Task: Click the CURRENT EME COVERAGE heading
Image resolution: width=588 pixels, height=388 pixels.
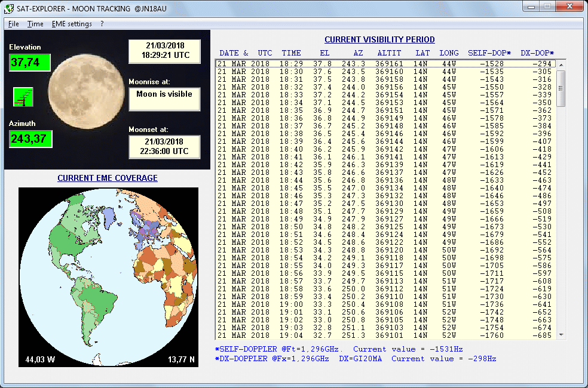Action: tap(108, 178)
